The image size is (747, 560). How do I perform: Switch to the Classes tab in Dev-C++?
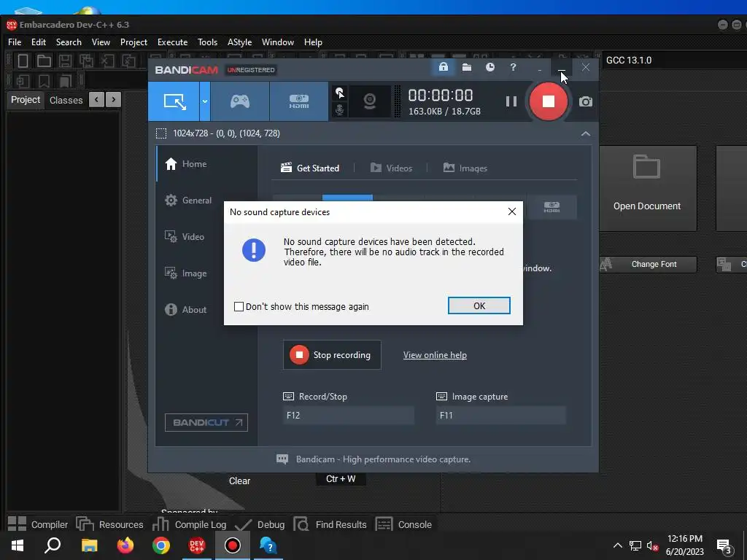pyautogui.click(x=66, y=100)
